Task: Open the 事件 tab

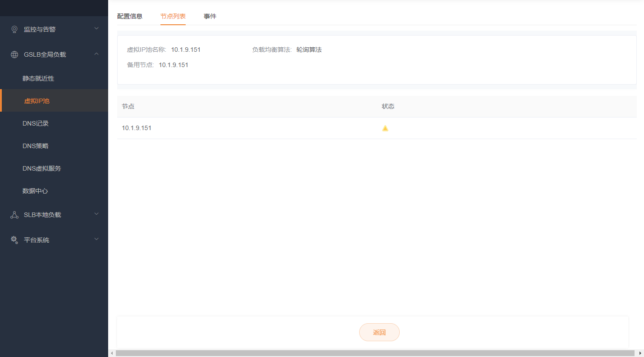Action: click(210, 16)
